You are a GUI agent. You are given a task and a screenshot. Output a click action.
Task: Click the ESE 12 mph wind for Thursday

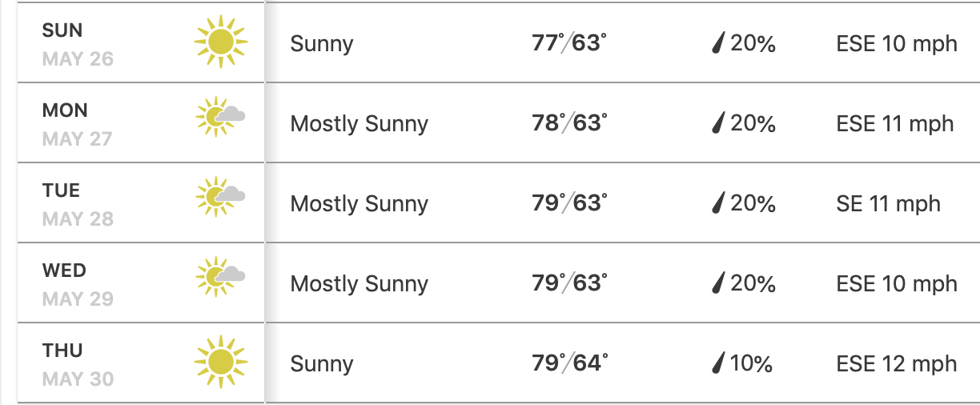897,363
